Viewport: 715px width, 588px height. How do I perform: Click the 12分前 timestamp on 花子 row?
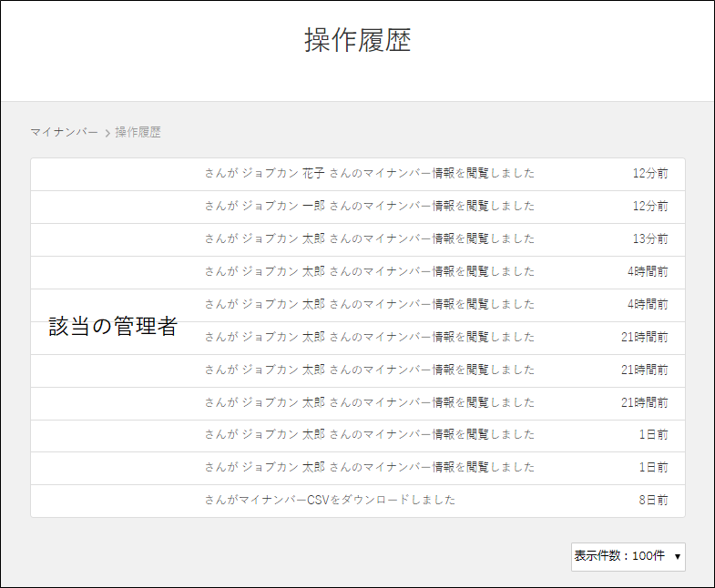tap(650, 173)
